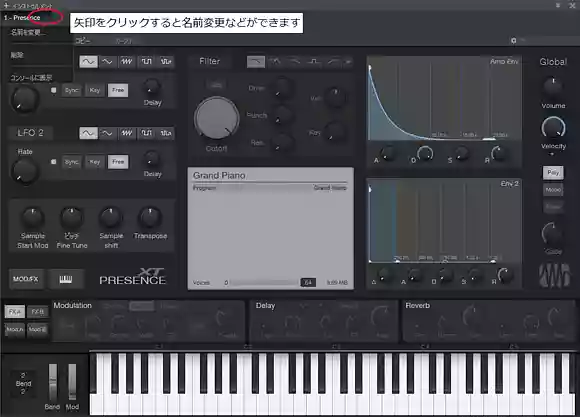Viewport: 580px width, 417px height.
Task: Click the Global Volume knob
Action: tap(553, 87)
